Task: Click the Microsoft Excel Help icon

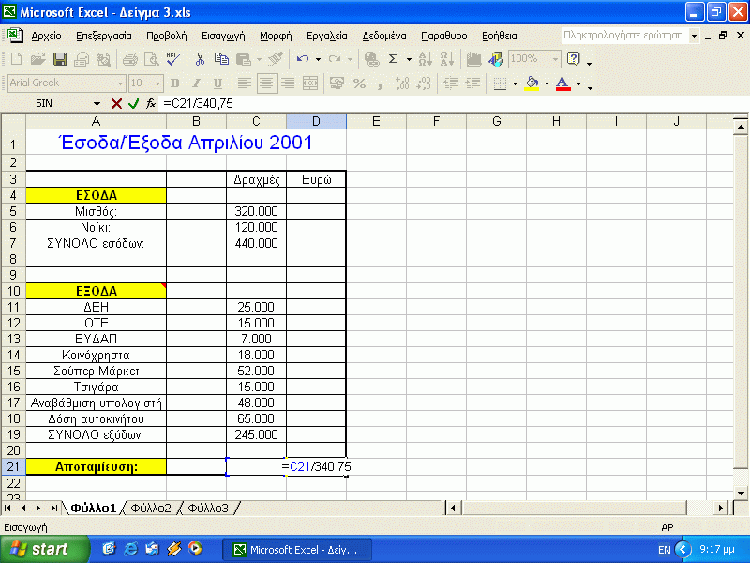Action: click(x=573, y=59)
